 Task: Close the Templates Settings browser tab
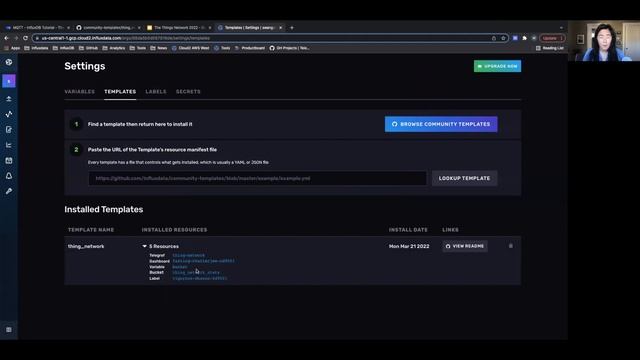tap(280, 28)
